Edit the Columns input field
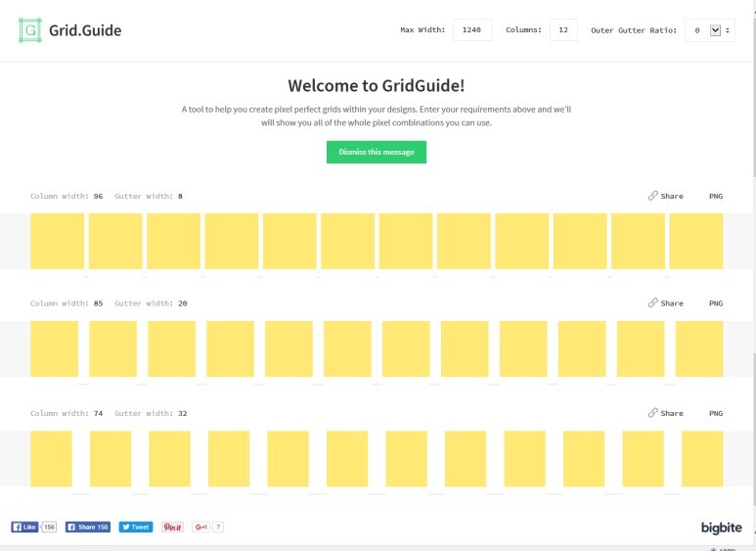The width and height of the screenshot is (756, 551). click(x=563, y=30)
